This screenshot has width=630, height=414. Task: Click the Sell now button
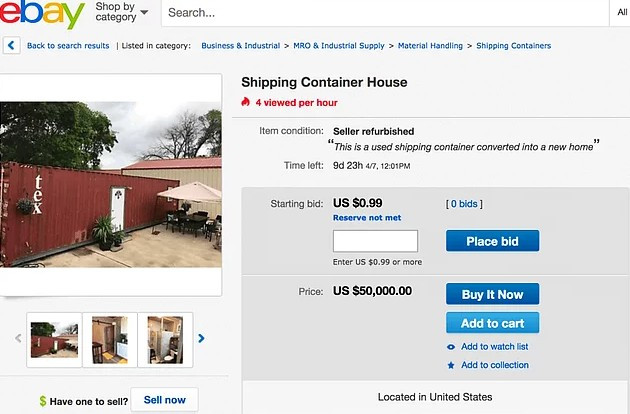[164, 400]
